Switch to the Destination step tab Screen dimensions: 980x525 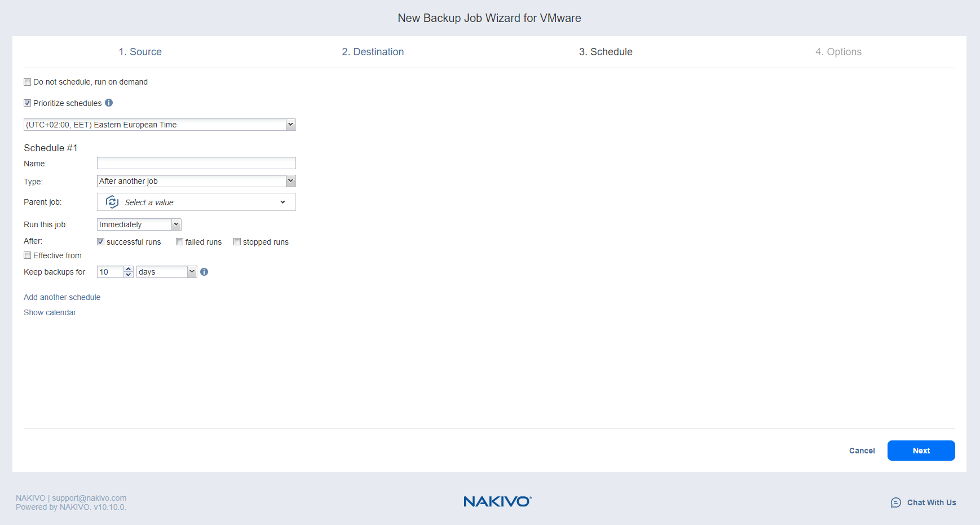[x=373, y=52]
